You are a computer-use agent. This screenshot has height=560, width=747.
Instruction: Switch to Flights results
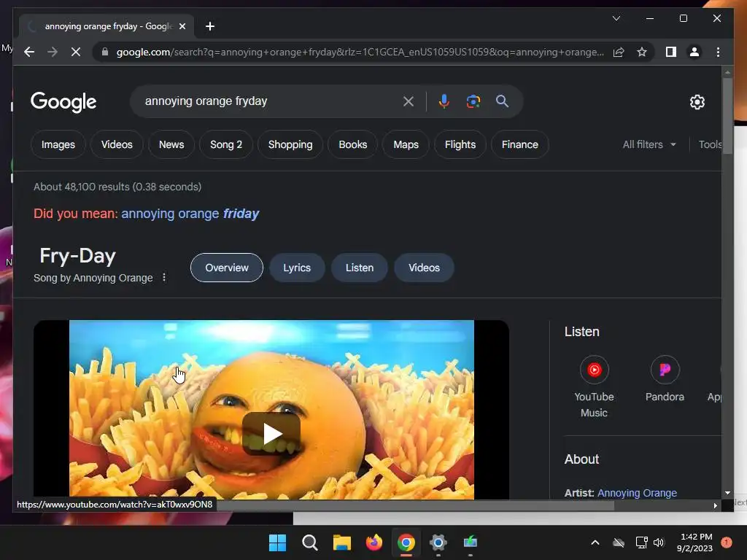point(460,144)
